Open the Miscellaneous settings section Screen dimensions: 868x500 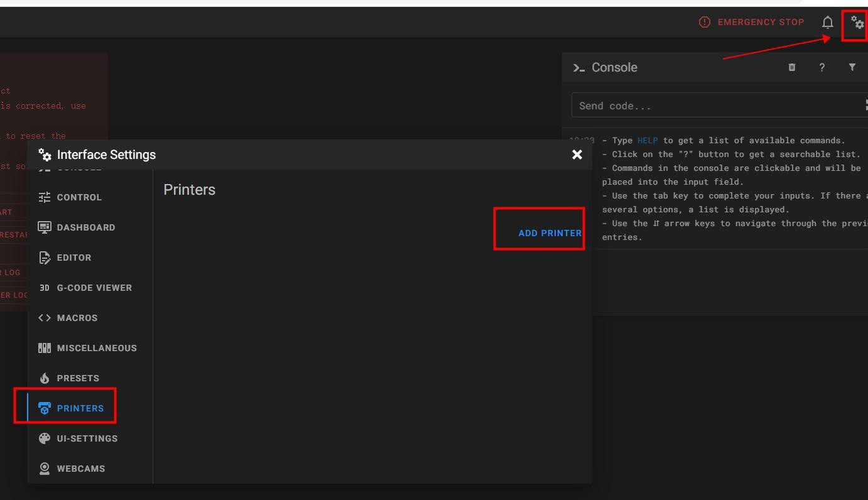[x=96, y=348]
